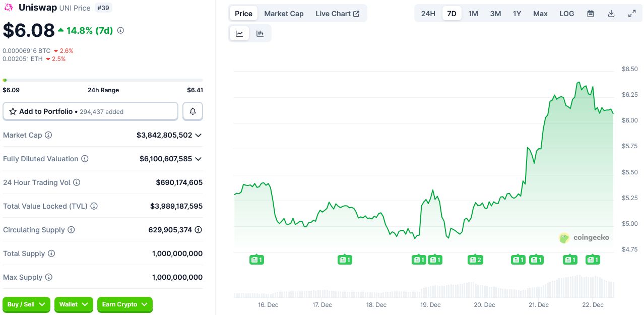Click the CoinGecko logo on the chart
This screenshot has height=315, width=644.
[584, 237]
